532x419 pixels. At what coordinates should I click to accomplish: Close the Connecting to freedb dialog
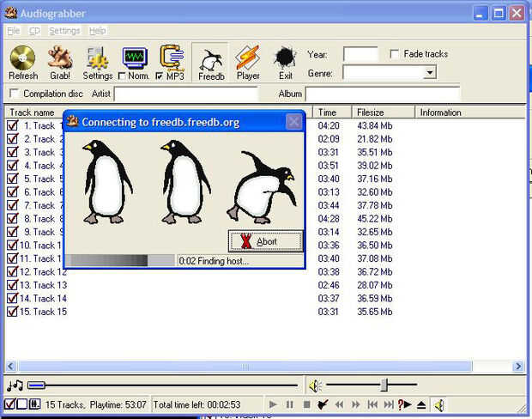[x=293, y=122]
